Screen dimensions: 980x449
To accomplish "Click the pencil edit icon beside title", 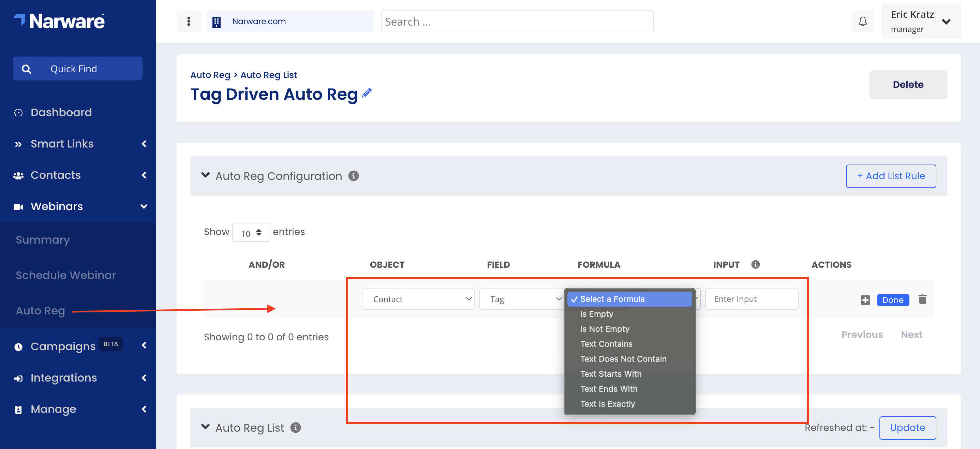I will [x=367, y=93].
